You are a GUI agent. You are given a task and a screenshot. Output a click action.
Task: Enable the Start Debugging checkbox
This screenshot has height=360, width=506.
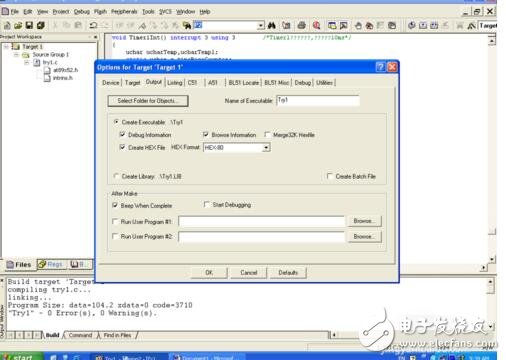pyautogui.click(x=207, y=204)
